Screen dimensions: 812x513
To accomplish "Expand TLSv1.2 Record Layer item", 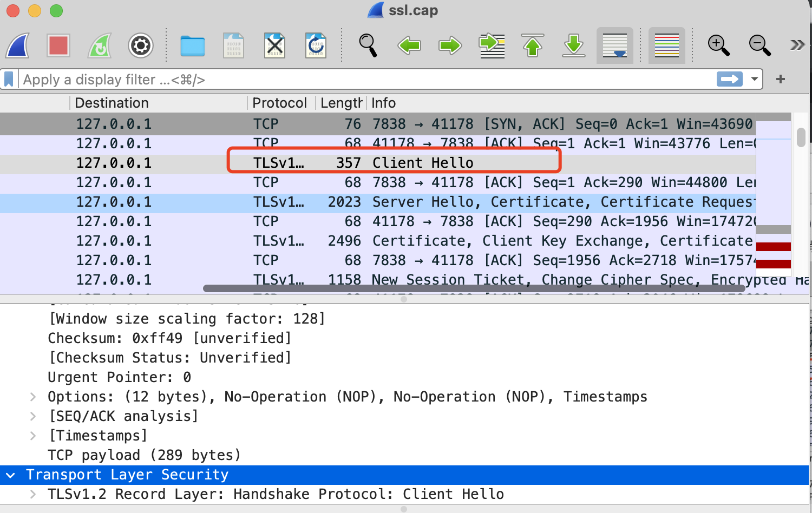I will coord(33,494).
